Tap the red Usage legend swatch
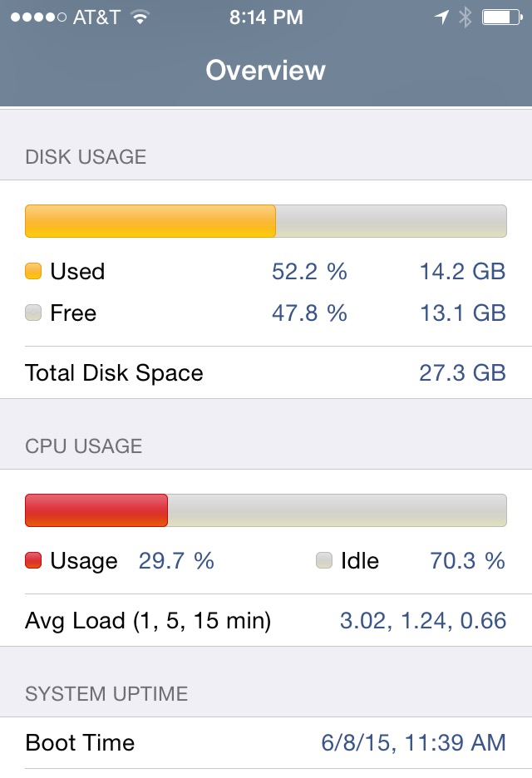Viewport: 532px width, 778px height. (x=33, y=560)
